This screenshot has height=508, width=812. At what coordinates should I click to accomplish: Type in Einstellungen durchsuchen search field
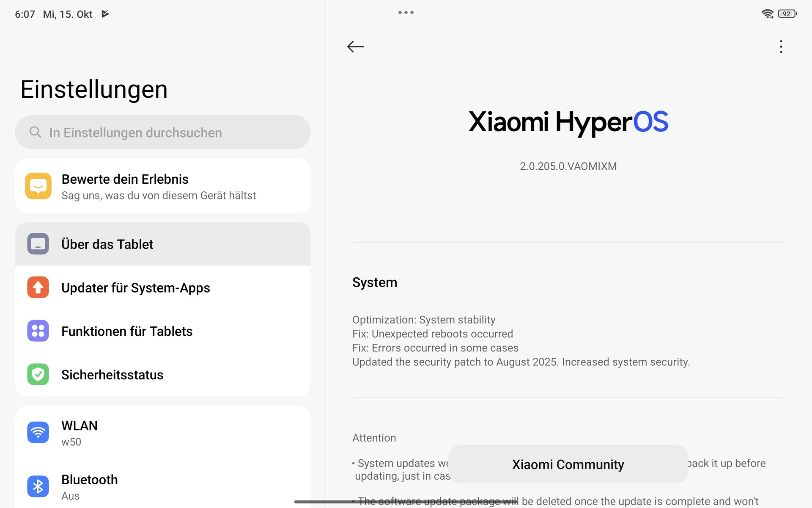pos(169,133)
